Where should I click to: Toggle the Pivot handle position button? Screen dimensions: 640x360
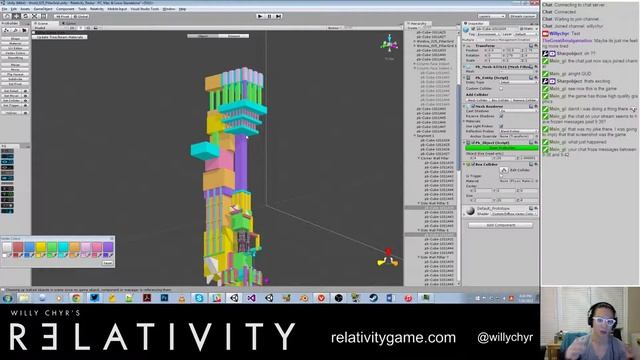click(x=62, y=16)
